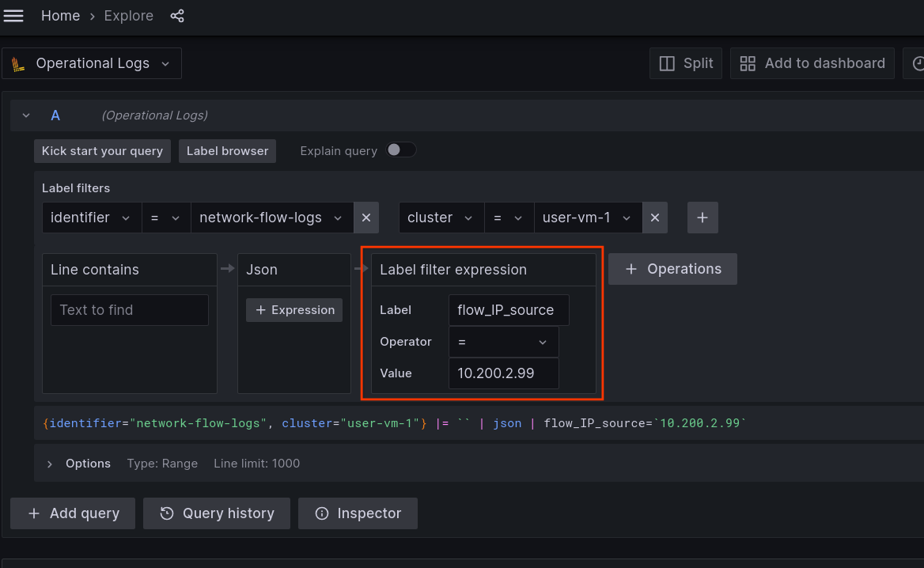924x568 pixels.
Task: Navigate to Home via the breadcrumb
Action: click(x=60, y=15)
